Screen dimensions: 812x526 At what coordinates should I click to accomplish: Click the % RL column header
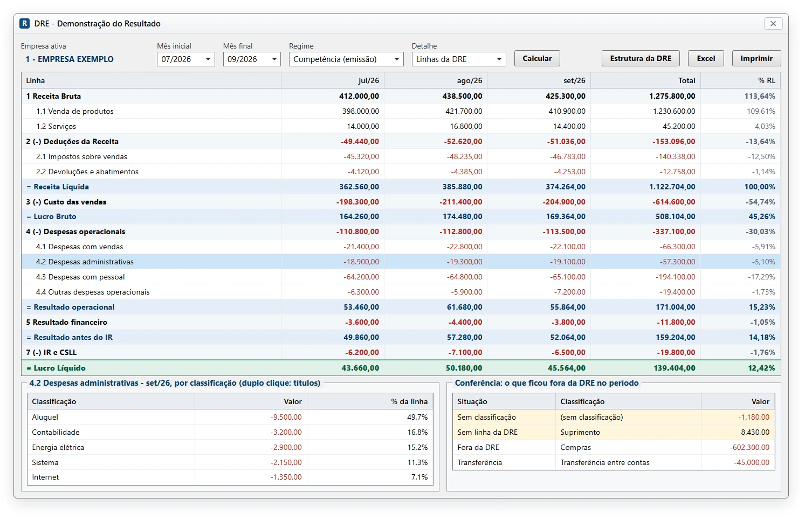click(740, 80)
